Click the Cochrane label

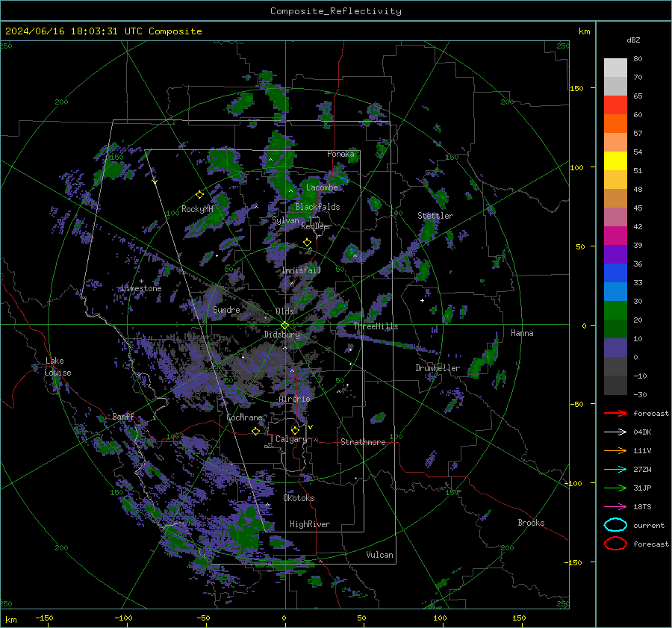pyautogui.click(x=244, y=417)
